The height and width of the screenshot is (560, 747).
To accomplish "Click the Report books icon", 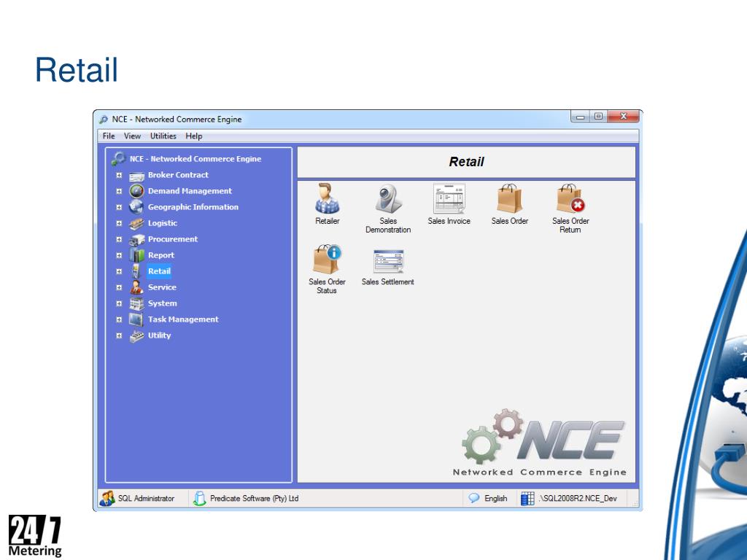I will point(136,255).
